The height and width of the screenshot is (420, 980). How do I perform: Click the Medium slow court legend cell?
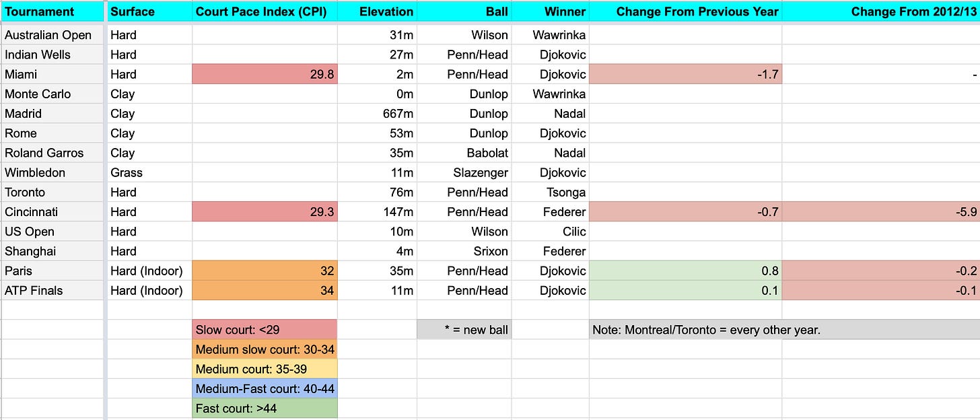[265, 349]
